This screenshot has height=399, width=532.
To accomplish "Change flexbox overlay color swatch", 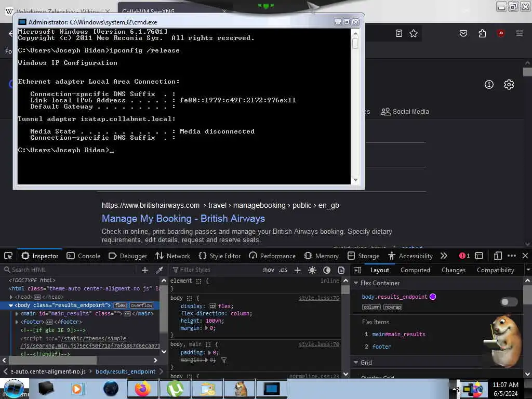I will click(x=433, y=297).
